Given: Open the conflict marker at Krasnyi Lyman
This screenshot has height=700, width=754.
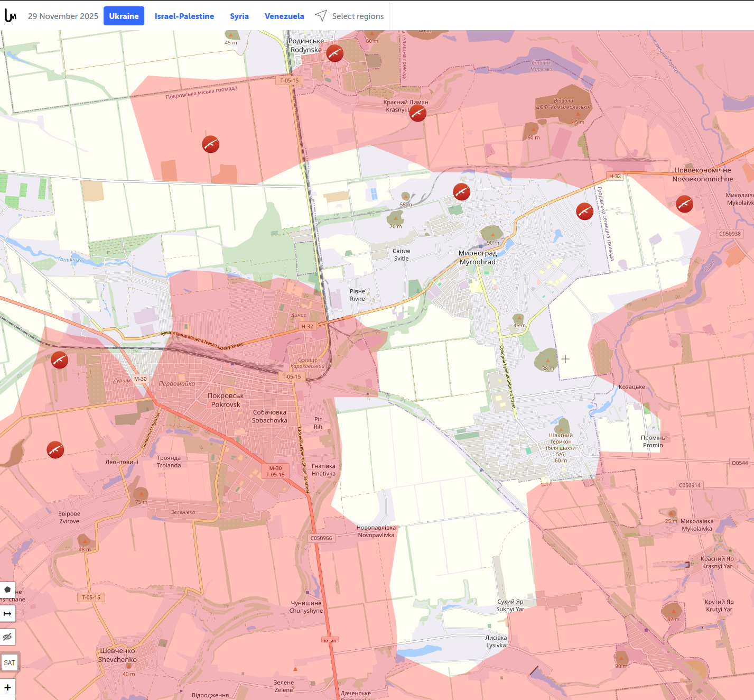Looking at the screenshot, I should (417, 113).
